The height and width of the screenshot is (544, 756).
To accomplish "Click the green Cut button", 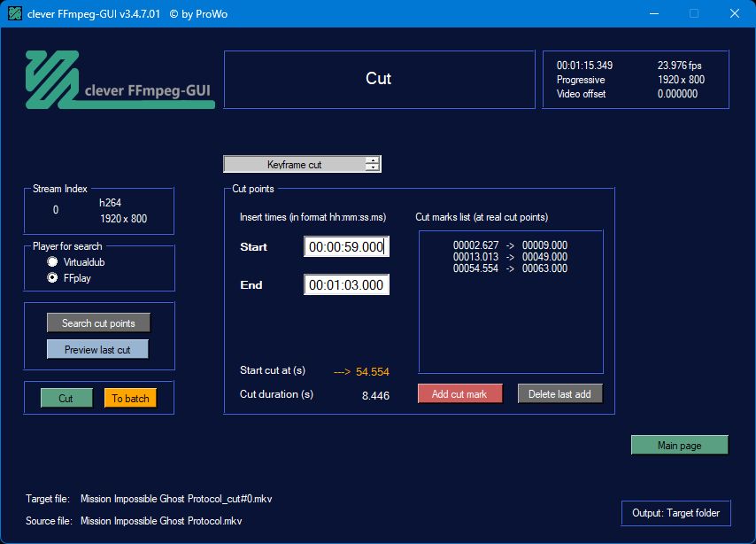I will click(66, 398).
